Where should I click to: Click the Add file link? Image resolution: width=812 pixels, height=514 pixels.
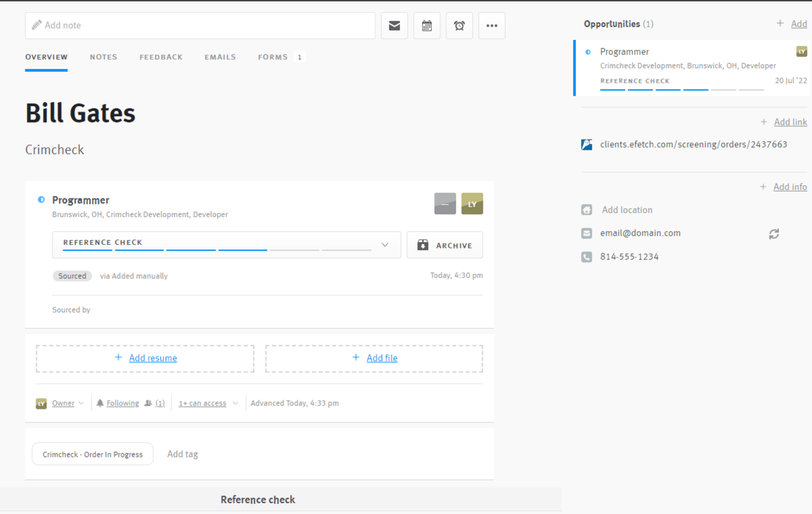[382, 358]
